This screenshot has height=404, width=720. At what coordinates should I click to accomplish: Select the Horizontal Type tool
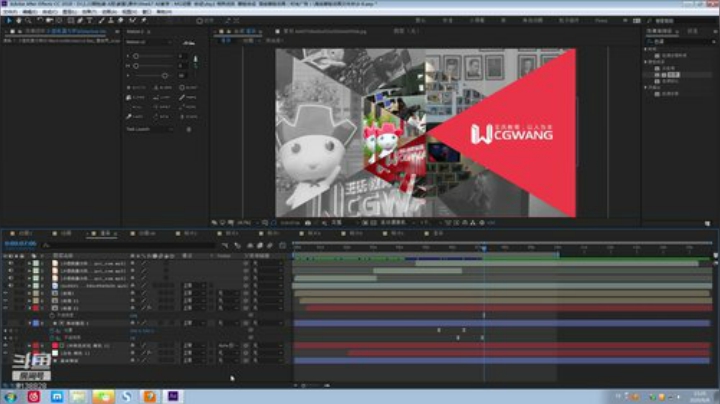[x=90, y=21]
